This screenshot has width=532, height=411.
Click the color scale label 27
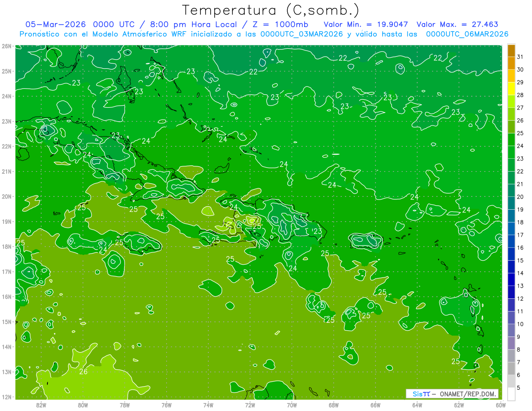click(520, 108)
